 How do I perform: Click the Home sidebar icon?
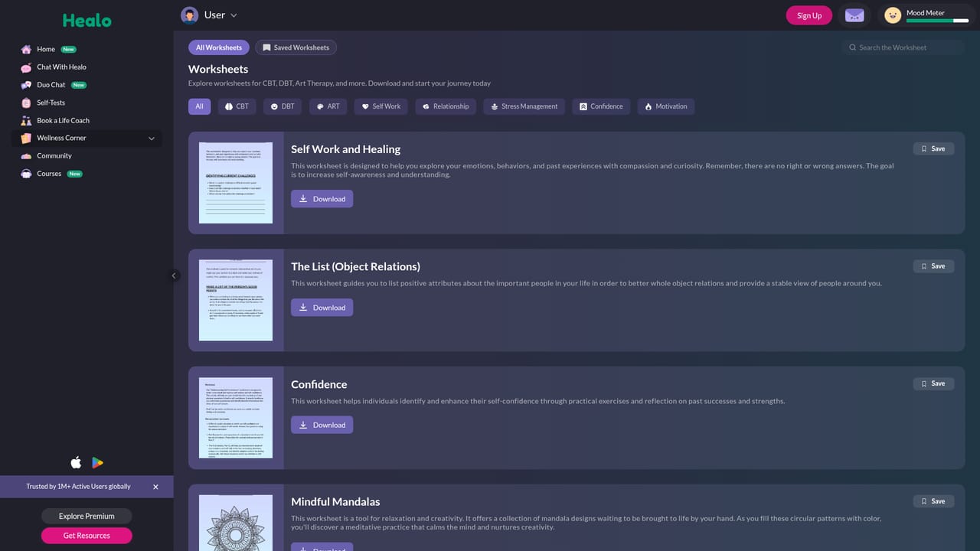pos(27,49)
